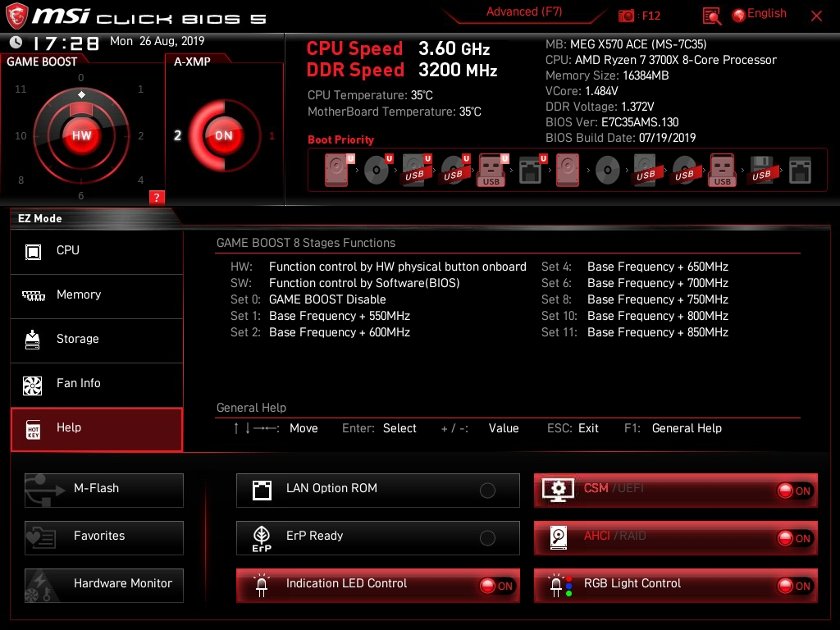
Task: Select the legacy hard disk boot device without U badge
Action: [568, 171]
